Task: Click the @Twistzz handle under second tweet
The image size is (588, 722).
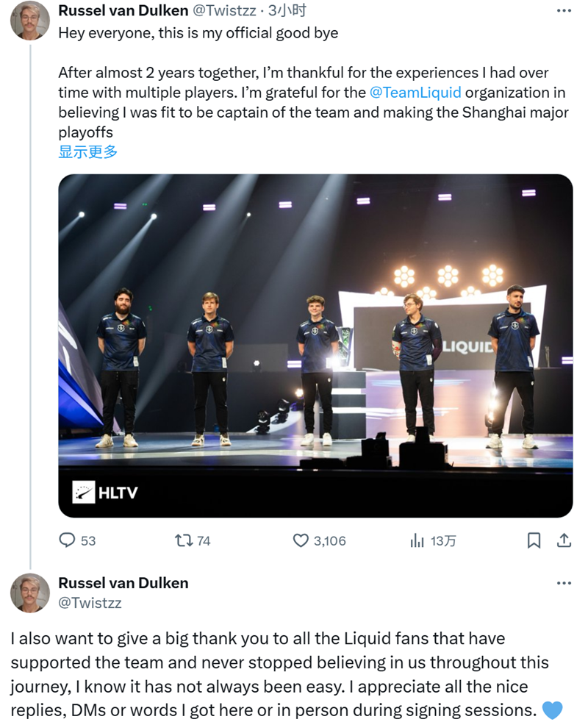Action: (90, 603)
